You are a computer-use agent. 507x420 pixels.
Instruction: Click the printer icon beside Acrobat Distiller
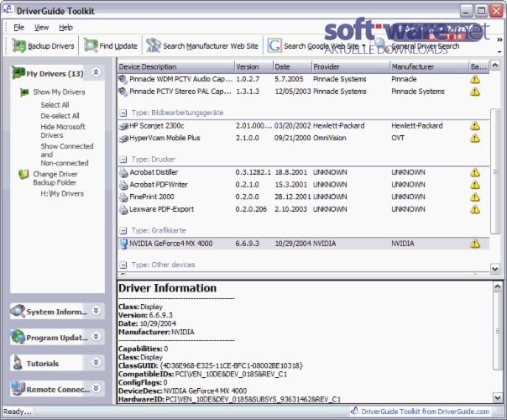pos(123,173)
